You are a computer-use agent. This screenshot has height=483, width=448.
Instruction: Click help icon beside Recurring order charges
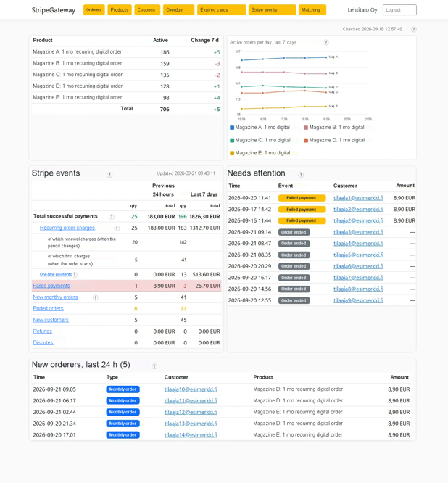pyautogui.click(x=117, y=228)
